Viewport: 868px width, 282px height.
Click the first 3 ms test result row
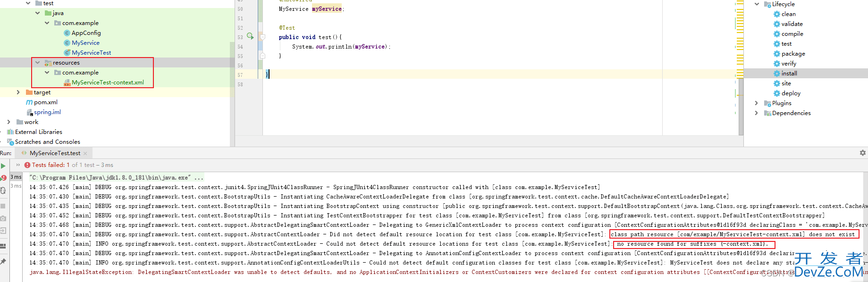click(16, 177)
